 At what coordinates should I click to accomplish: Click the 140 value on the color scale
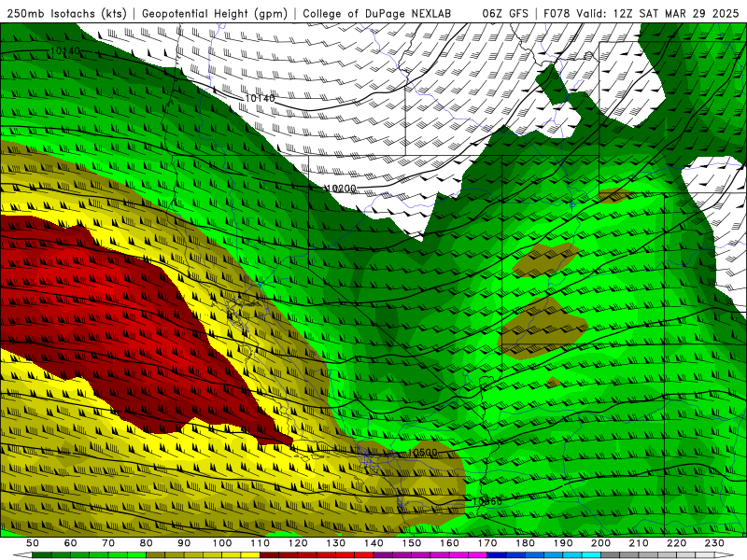373,543
